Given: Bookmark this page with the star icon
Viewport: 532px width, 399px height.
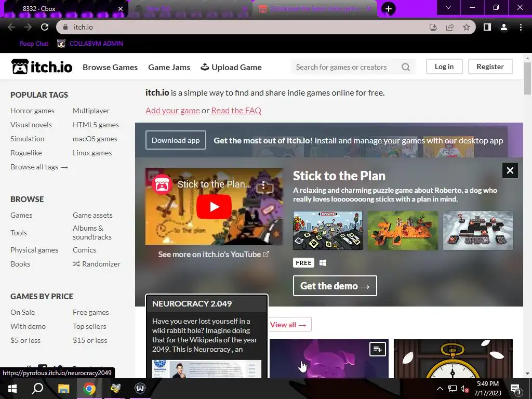Looking at the screenshot, I should click(x=467, y=27).
